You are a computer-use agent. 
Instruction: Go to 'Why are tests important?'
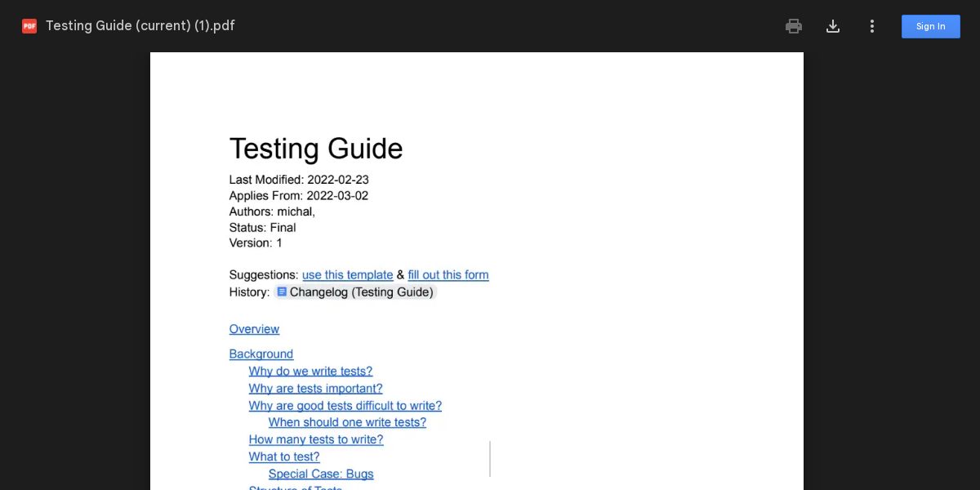point(315,389)
